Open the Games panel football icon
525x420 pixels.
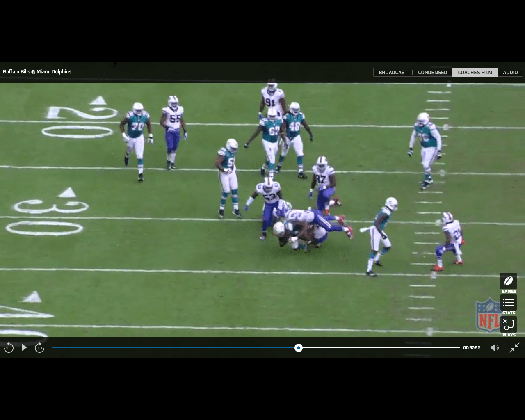[x=509, y=281]
